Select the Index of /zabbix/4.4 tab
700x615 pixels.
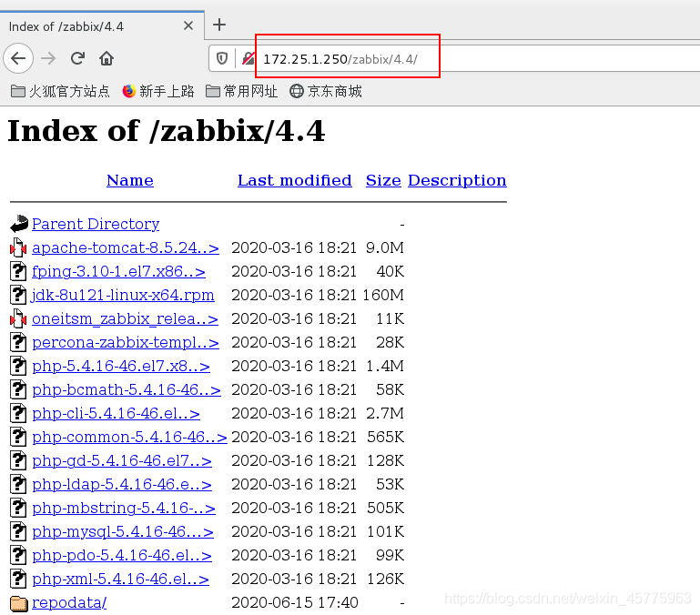tap(102, 25)
